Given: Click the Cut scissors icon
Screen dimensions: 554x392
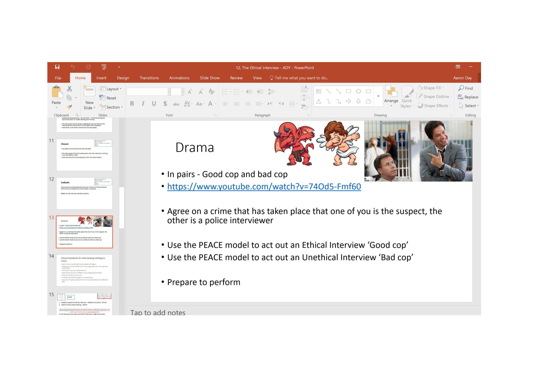Looking at the screenshot, I should click(x=69, y=89).
